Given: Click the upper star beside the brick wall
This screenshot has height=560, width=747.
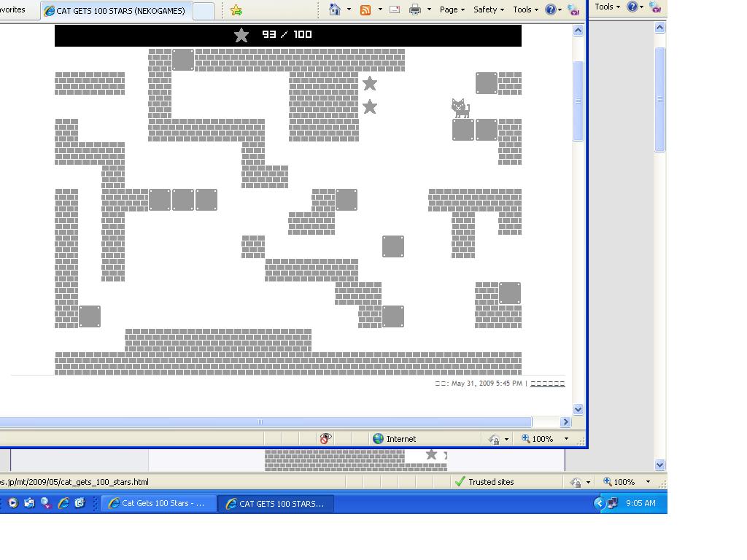Looking at the screenshot, I should click(370, 84).
